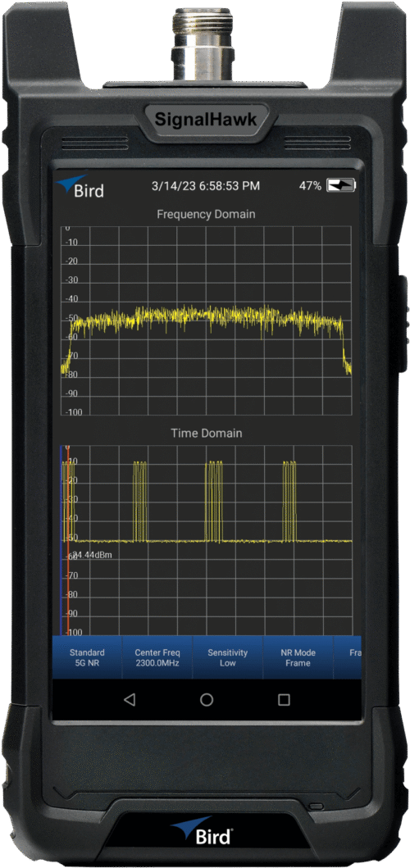Tap the Time Domain waveform plot

tap(206, 539)
